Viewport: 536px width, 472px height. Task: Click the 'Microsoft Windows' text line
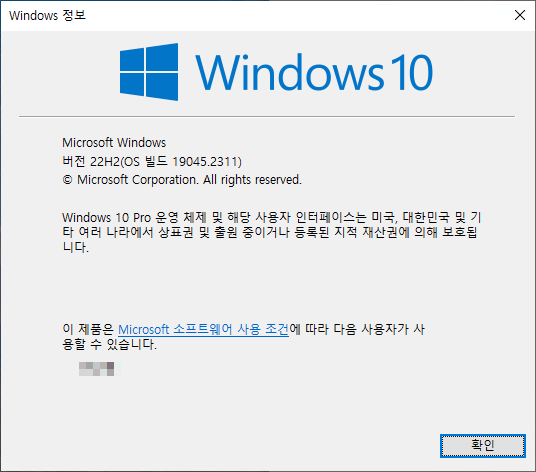(x=114, y=143)
